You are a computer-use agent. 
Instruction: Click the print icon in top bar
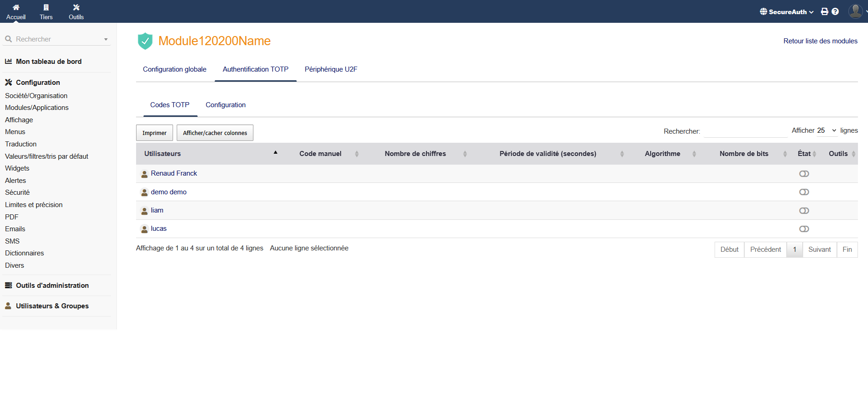pyautogui.click(x=824, y=12)
